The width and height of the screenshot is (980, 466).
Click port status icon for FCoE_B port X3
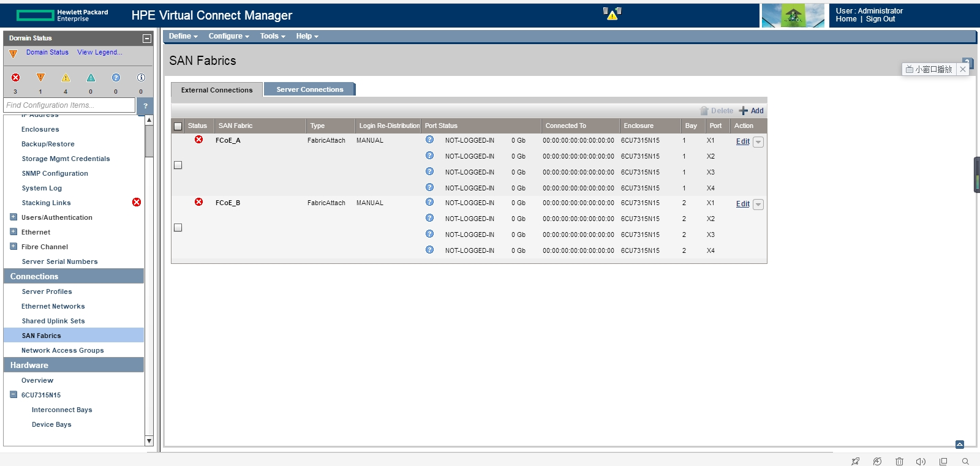coord(430,234)
